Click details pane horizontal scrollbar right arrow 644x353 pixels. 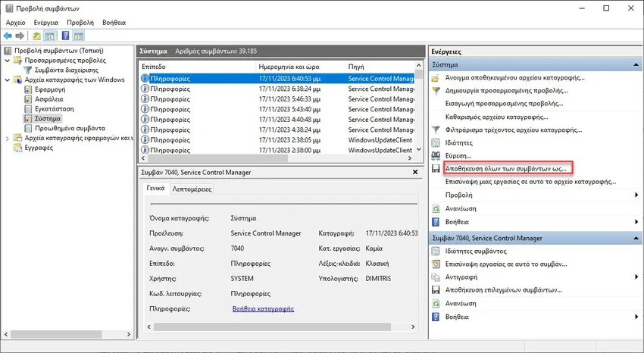[413, 327]
